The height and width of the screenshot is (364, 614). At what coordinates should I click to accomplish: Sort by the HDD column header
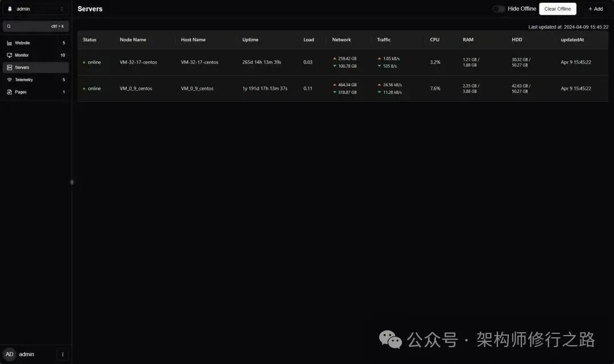pos(517,40)
